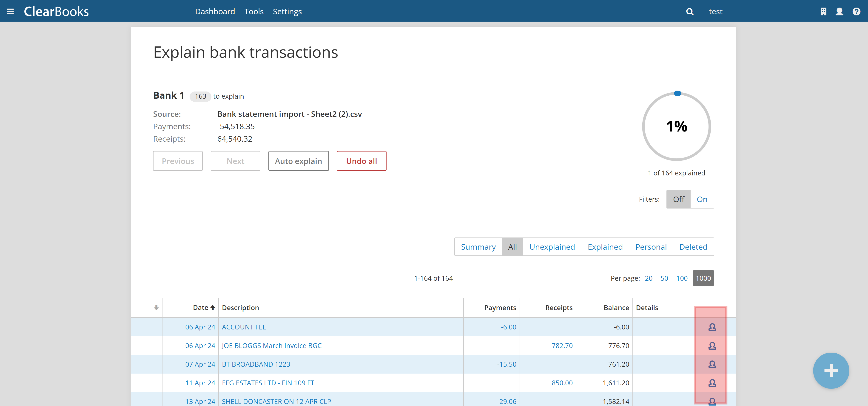Viewport: 868px width, 406px height.
Task: Click the Auto explain button
Action: tap(298, 161)
